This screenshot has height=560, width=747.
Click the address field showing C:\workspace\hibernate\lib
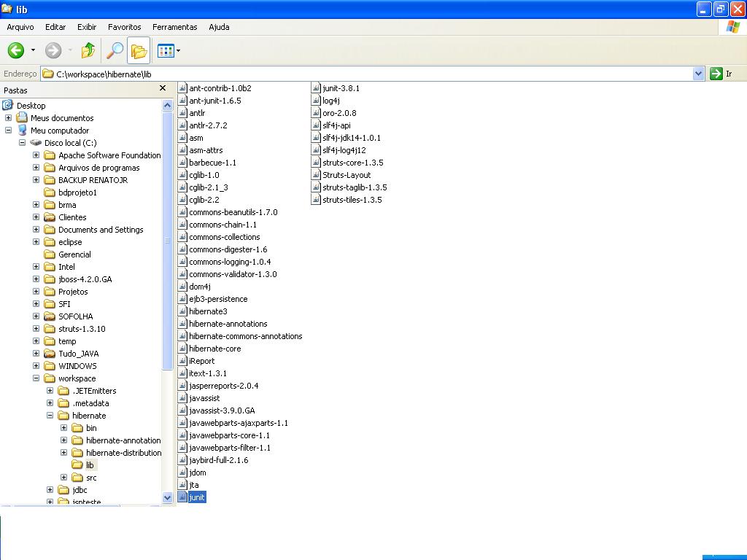point(367,74)
